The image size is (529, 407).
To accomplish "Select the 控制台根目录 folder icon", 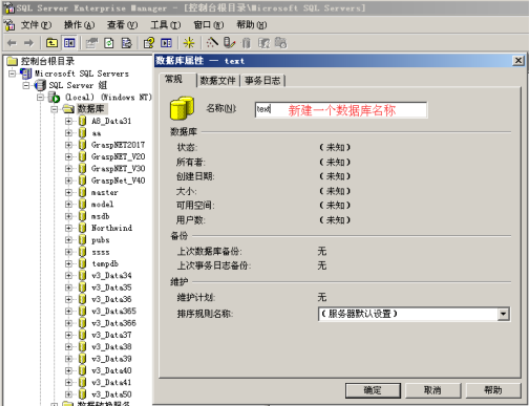I will [x=12, y=61].
